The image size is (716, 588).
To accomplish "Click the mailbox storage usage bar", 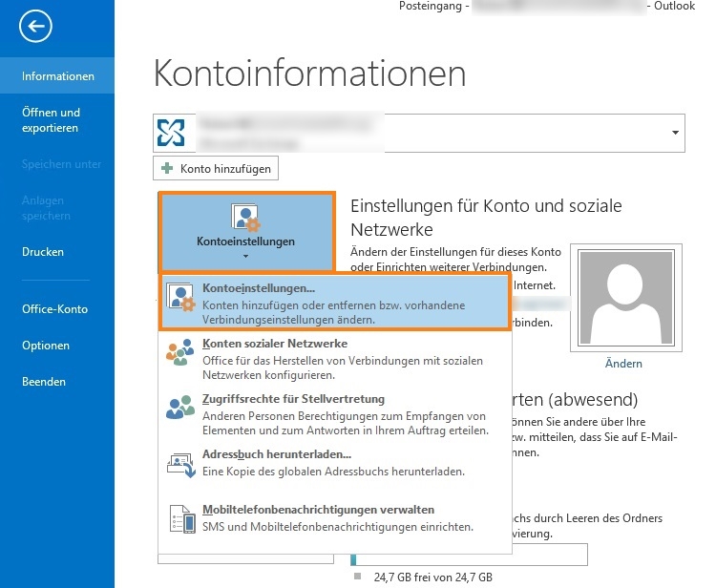I will (x=468, y=556).
